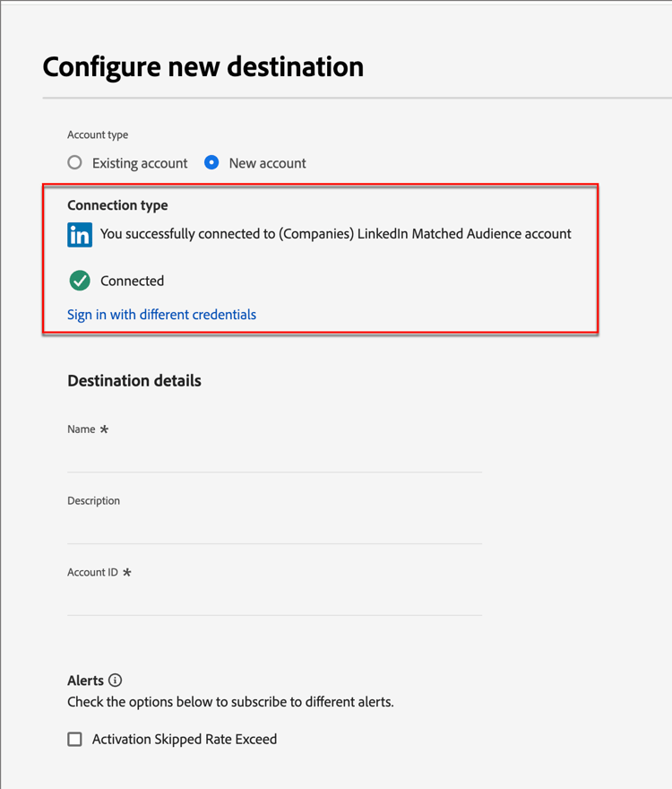Select the Existing account radio button
This screenshot has width=672, height=789.
(x=75, y=162)
